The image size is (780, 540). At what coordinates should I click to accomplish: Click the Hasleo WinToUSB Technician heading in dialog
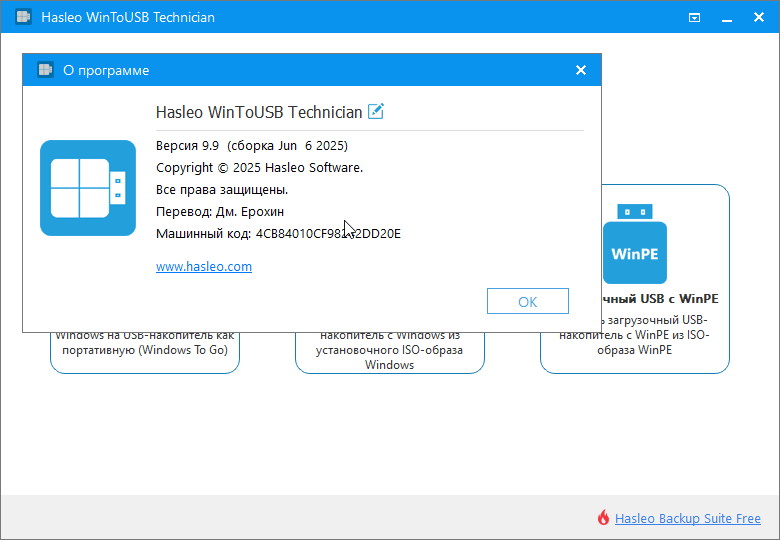[259, 112]
